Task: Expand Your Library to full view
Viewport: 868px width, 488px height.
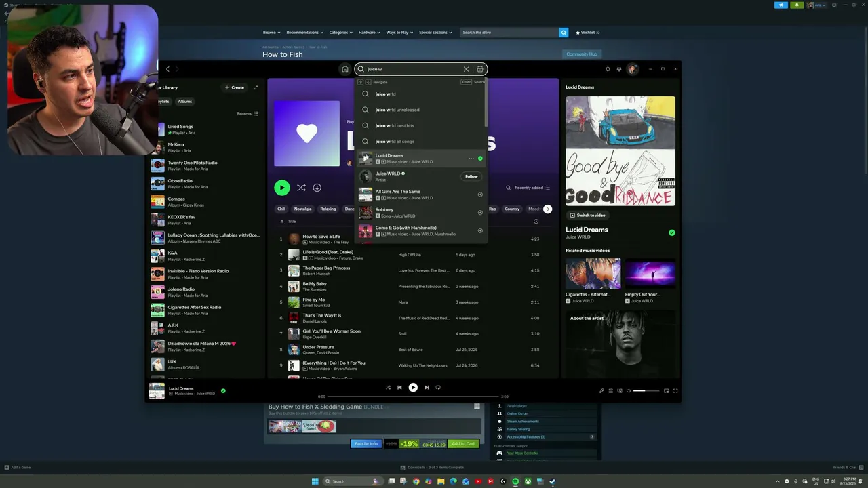Action: [256, 87]
